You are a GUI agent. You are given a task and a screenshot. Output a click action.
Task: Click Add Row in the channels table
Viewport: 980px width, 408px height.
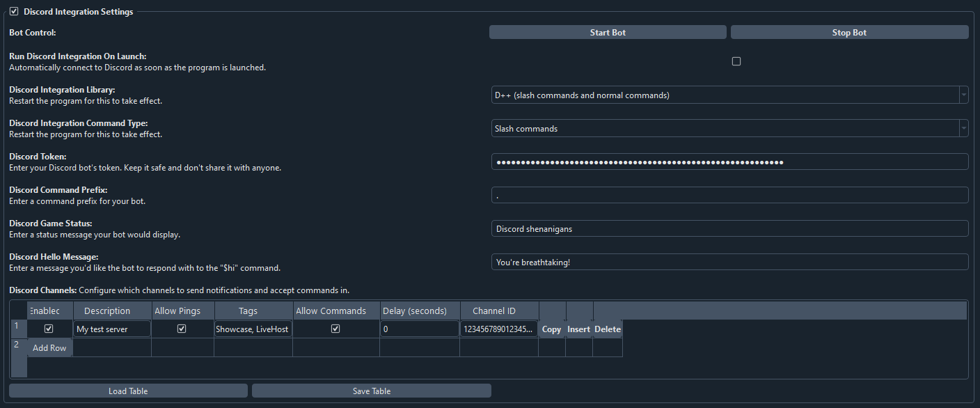coord(49,348)
